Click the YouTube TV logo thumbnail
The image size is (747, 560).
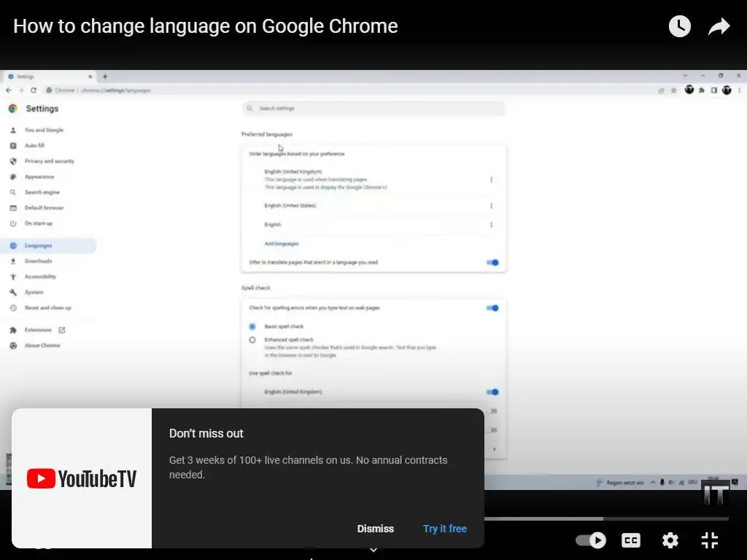pos(82,478)
